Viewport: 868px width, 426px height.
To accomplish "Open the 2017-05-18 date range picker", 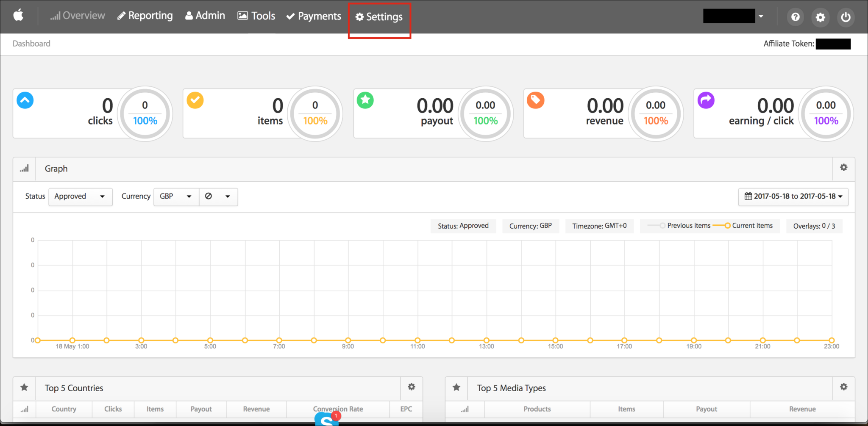I will (793, 196).
